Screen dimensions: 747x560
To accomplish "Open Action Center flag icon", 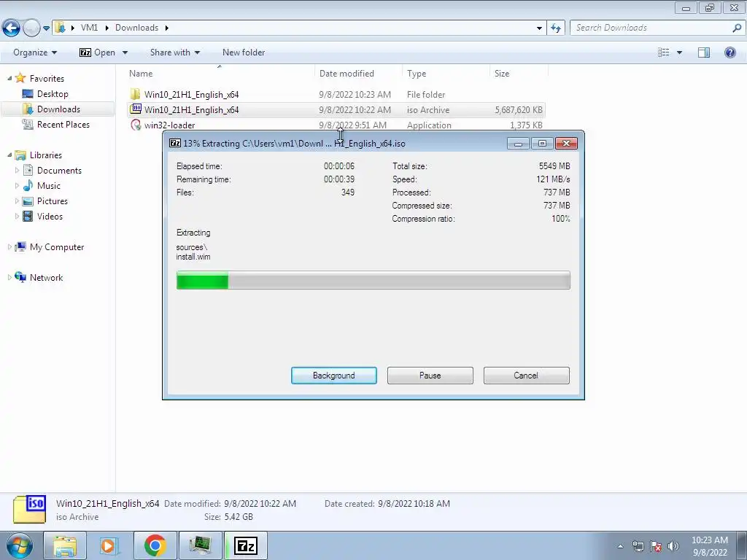I will pos(656,546).
